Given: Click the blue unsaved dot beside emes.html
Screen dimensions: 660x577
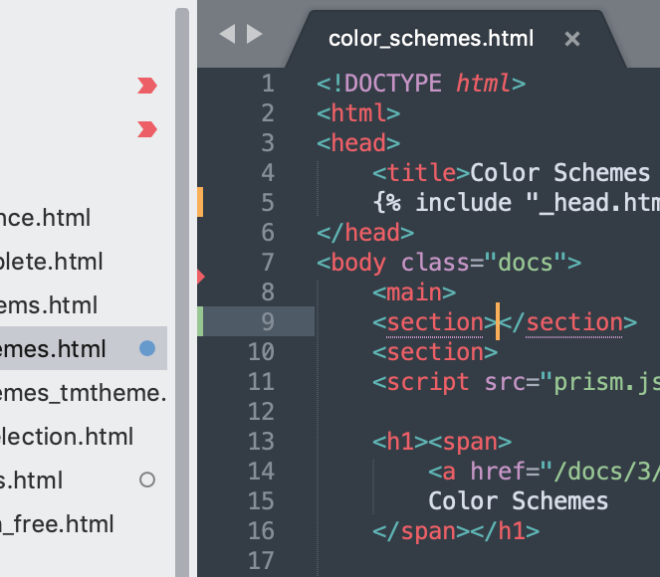Looking at the screenshot, I should pos(147,348).
